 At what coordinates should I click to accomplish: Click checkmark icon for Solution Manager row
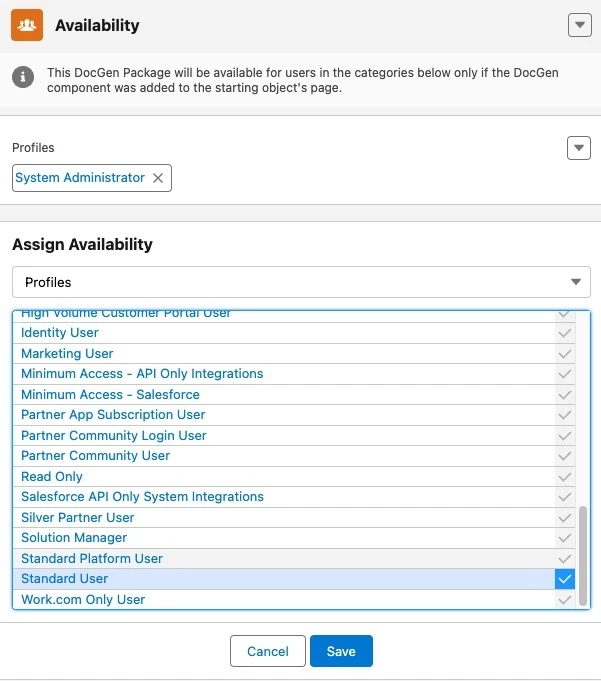[x=565, y=538]
